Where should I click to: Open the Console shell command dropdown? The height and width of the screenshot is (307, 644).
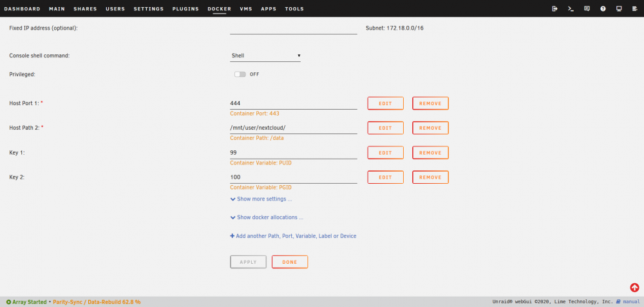265,55
